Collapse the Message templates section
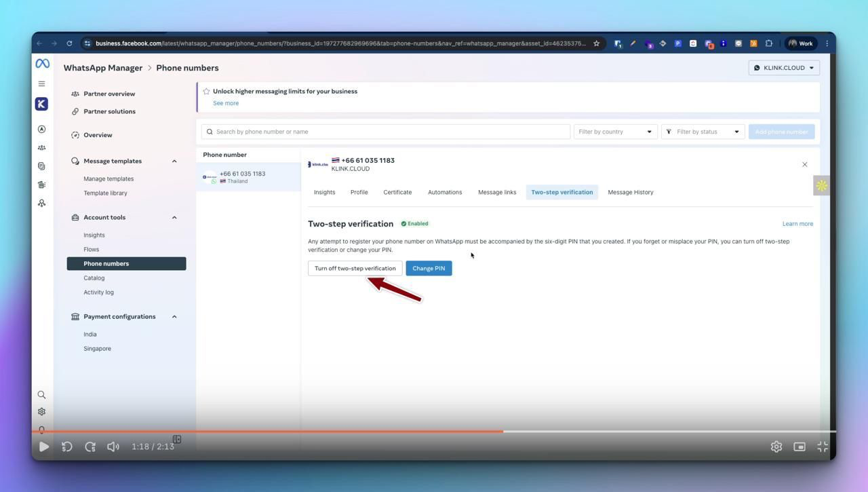Viewport: 868px width, 492px height. [174, 162]
